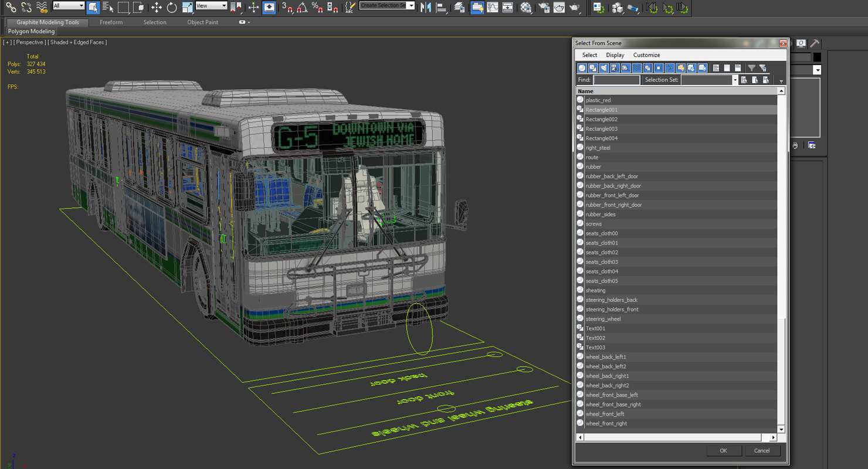This screenshot has height=469, width=868.
Task: Click the Use Pivot Point Center icon
Action: click(x=236, y=7)
